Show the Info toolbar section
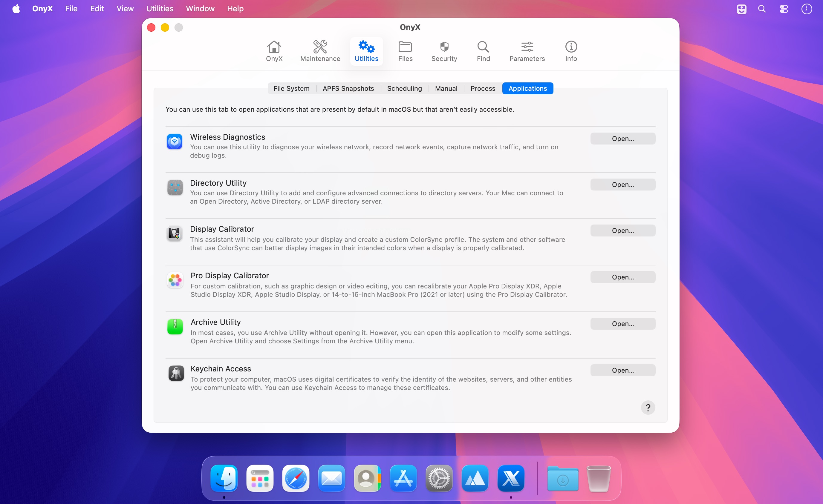Screen dimensions: 823x504 571,51
